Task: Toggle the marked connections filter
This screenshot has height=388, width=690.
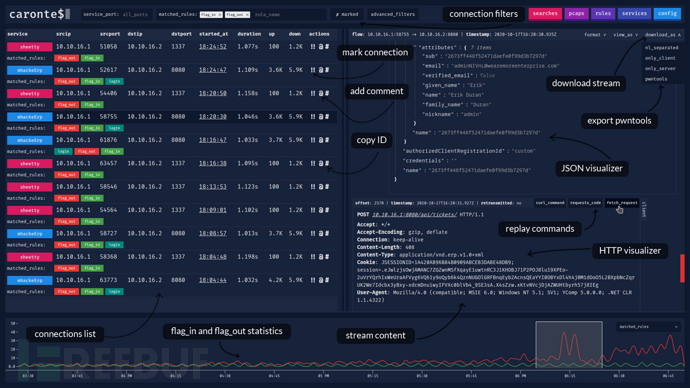Action: point(347,15)
